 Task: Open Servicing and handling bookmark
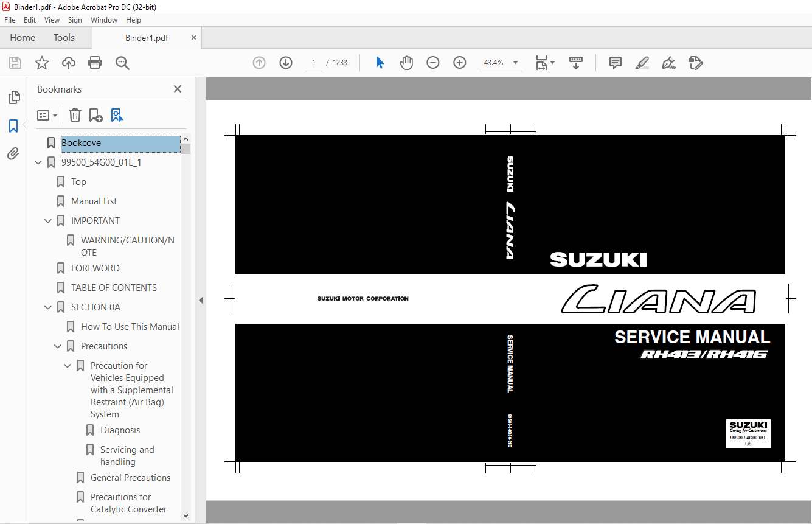click(127, 456)
